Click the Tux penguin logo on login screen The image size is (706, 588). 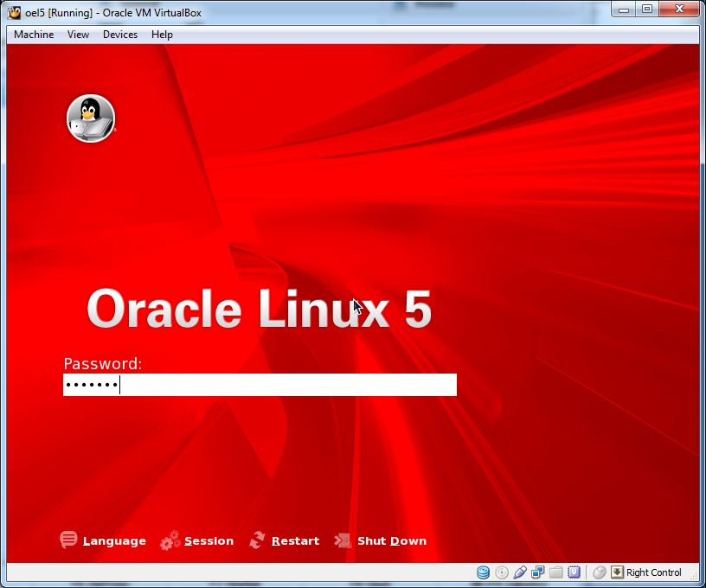click(x=91, y=118)
